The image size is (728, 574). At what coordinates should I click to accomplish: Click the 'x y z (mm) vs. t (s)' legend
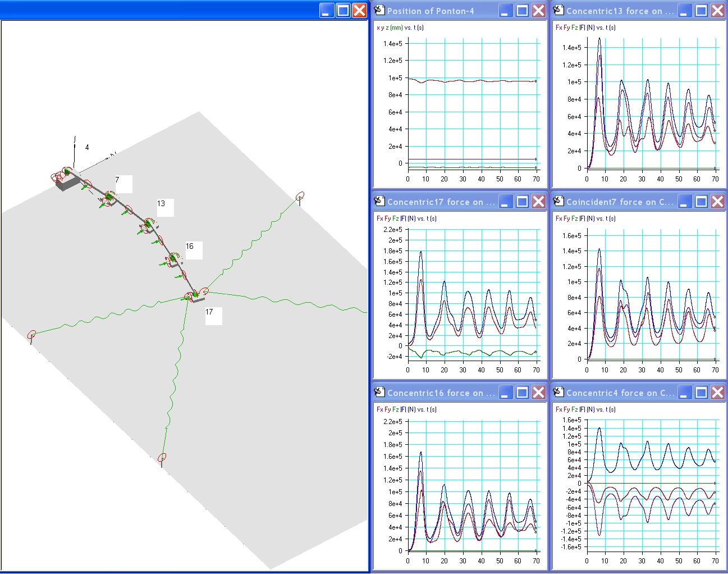tap(400, 28)
